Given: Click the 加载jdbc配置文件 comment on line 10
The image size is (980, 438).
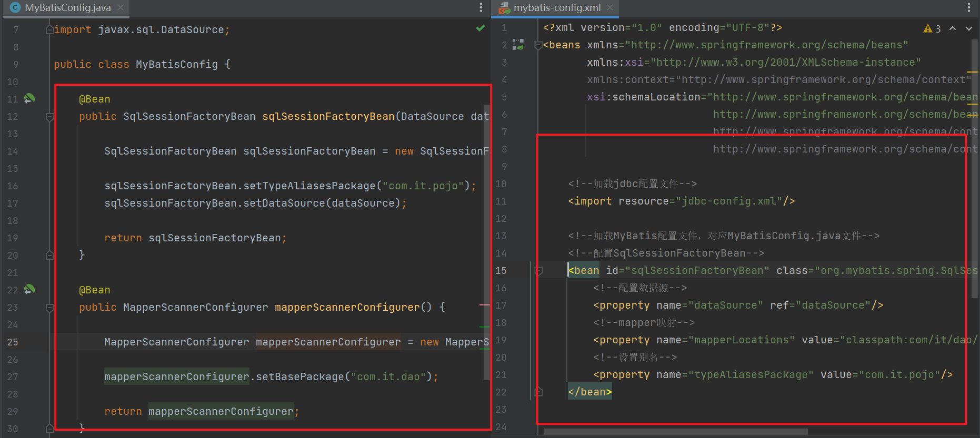Looking at the screenshot, I should click(632, 184).
